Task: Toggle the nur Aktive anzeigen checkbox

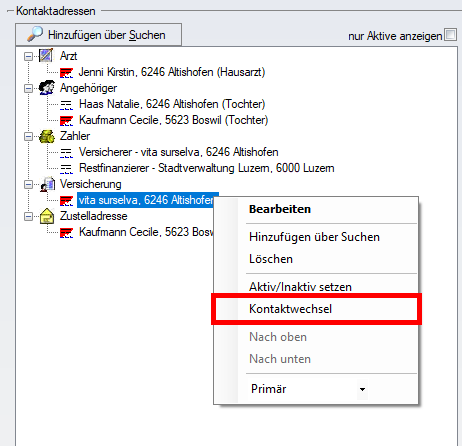Action: click(x=451, y=35)
